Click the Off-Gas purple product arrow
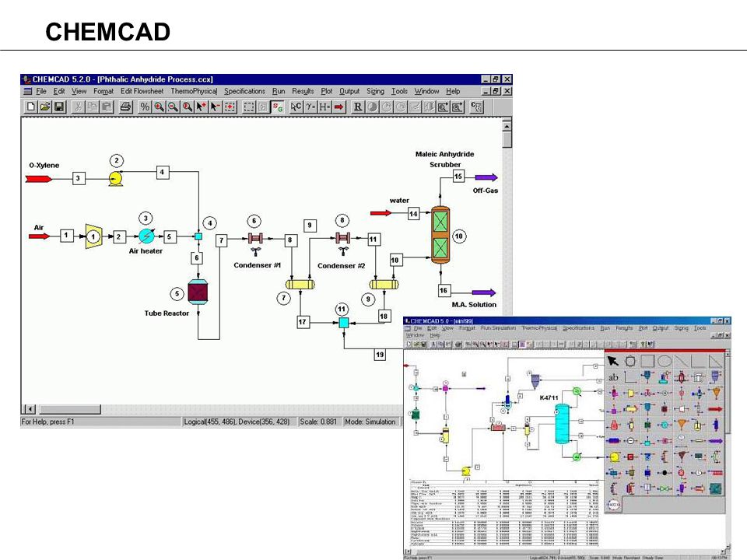 [486, 177]
